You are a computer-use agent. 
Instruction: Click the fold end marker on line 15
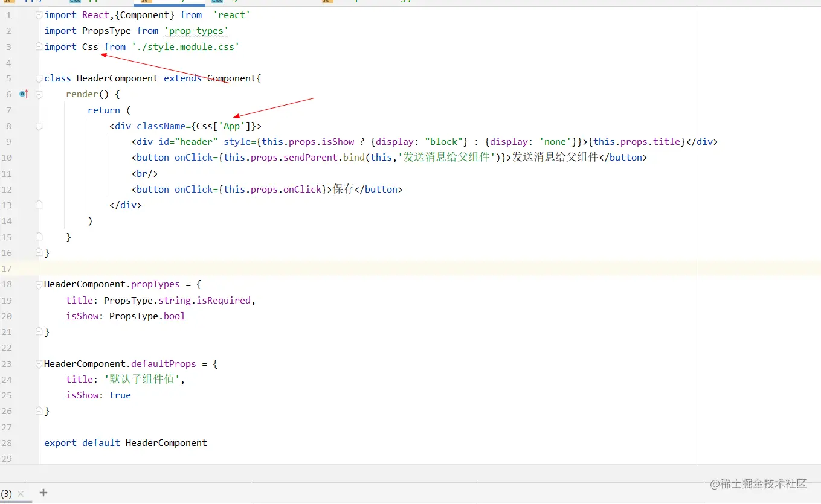(x=39, y=237)
